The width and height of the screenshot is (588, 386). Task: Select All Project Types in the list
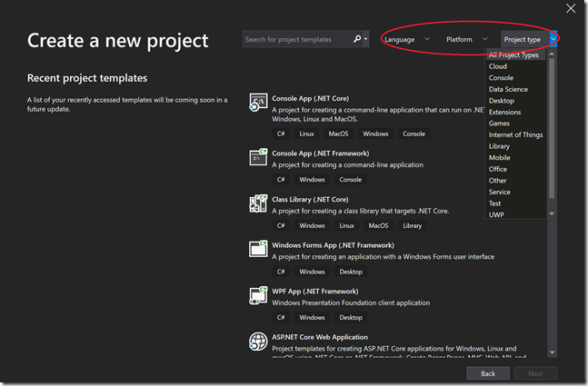point(514,54)
